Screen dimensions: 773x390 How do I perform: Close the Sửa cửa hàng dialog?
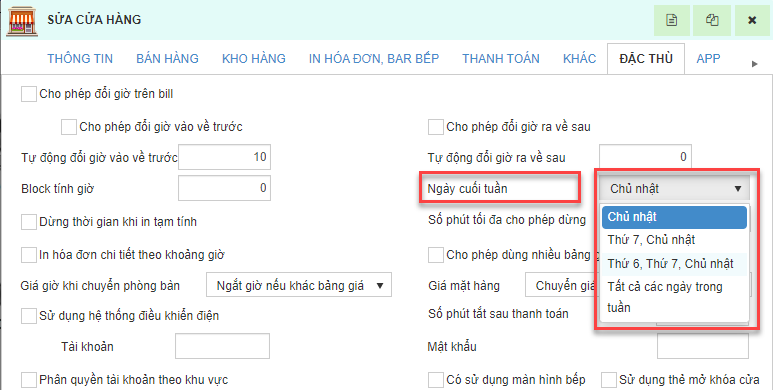pyautogui.click(x=752, y=20)
